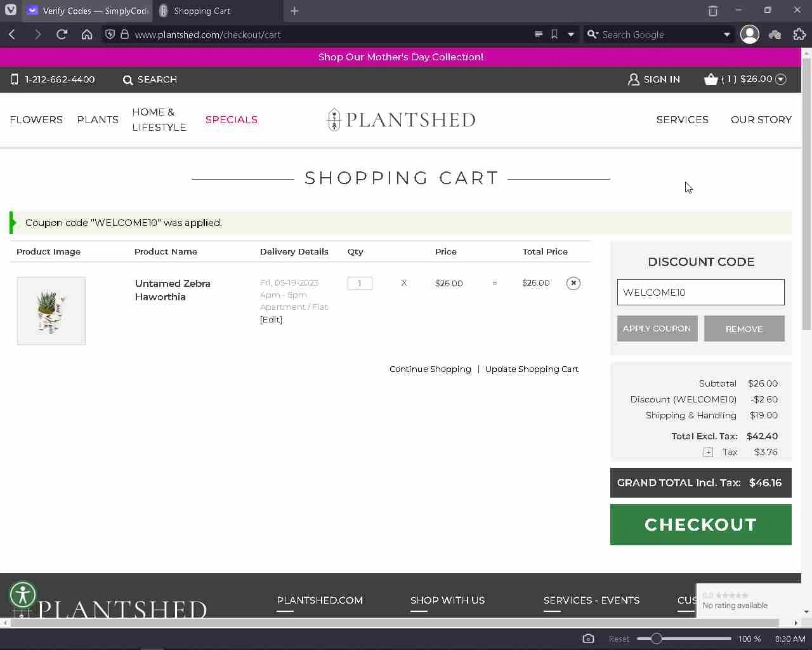The height and width of the screenshot is (650, 812).
Task: Click Update Shopping Cart
Action: click(x=532, y=369)
